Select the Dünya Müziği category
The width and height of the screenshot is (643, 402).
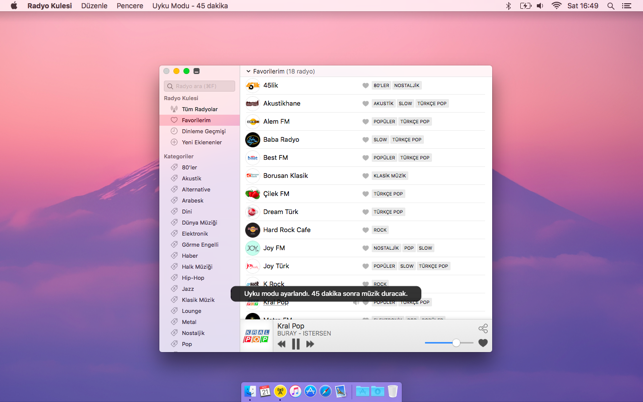tap(199, 223)
